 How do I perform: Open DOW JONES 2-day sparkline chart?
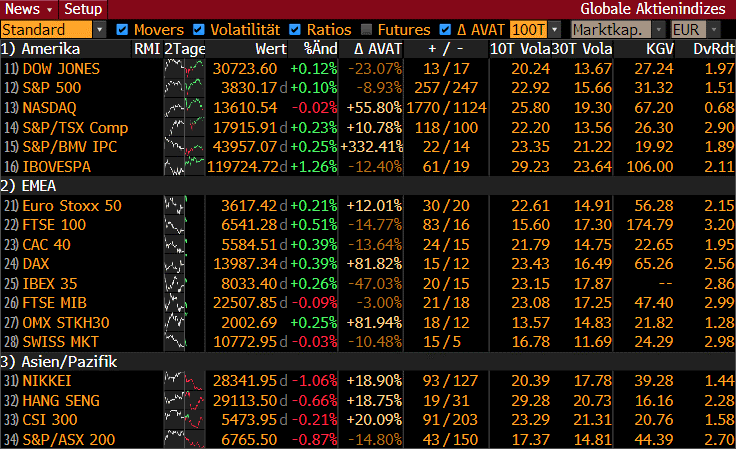184,68
